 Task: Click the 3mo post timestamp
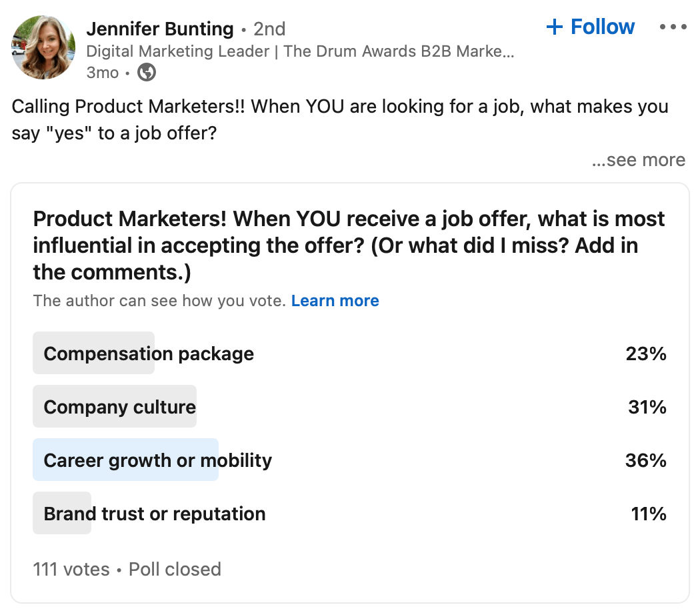click(x=102, y=72)
